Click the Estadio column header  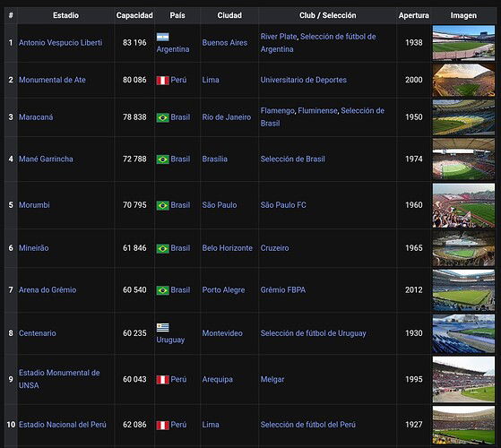[x=65, y=15]
